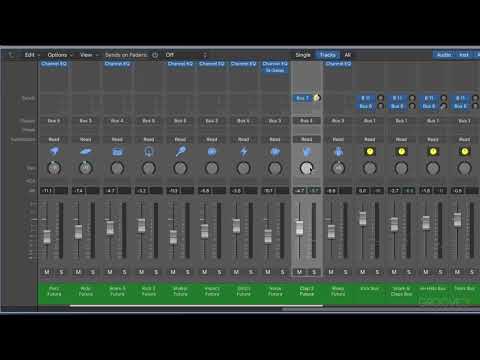Open the mixer Options menu
The height and width of the screenshot is (360, 480).
tap(60, 55)
